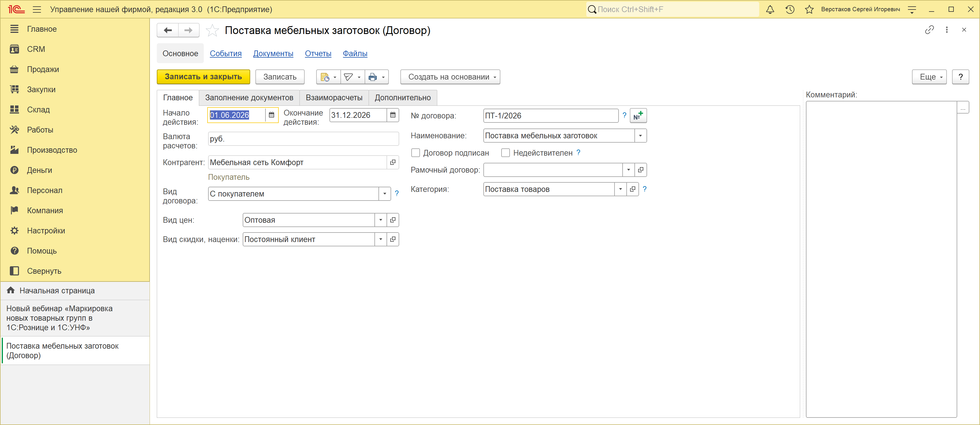Open the Отчеты link

[x=318, y=54]
